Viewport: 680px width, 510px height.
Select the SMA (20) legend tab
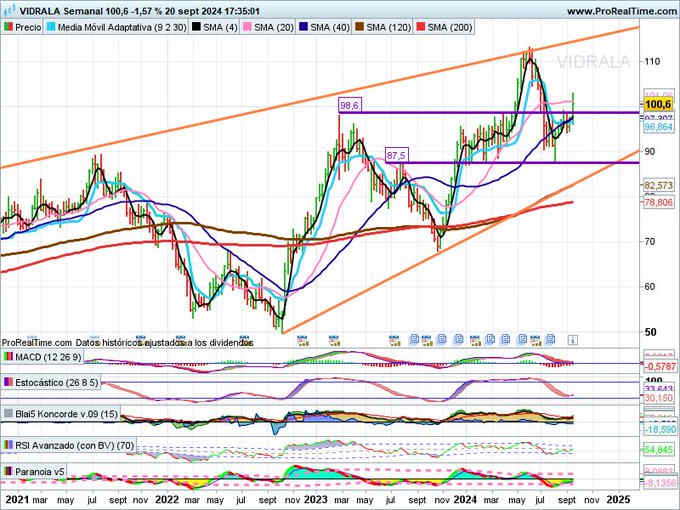pyautogui.click(x=268, y=27)
